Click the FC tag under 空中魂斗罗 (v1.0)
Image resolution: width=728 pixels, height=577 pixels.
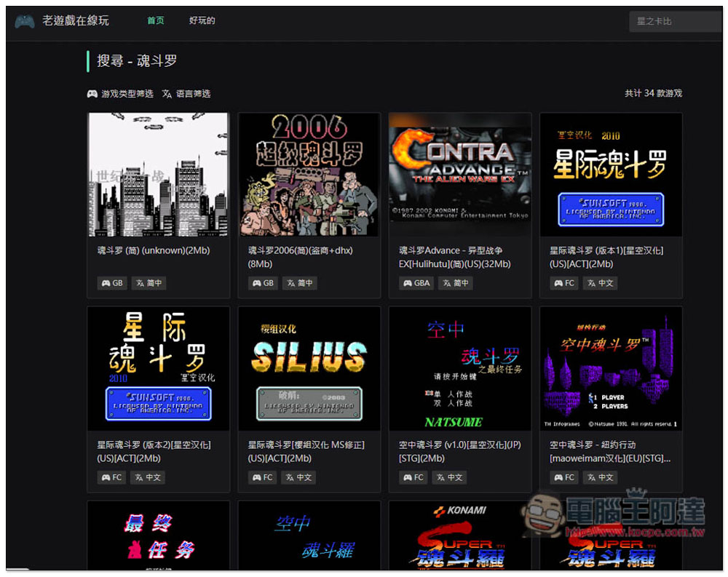[414, 477]
